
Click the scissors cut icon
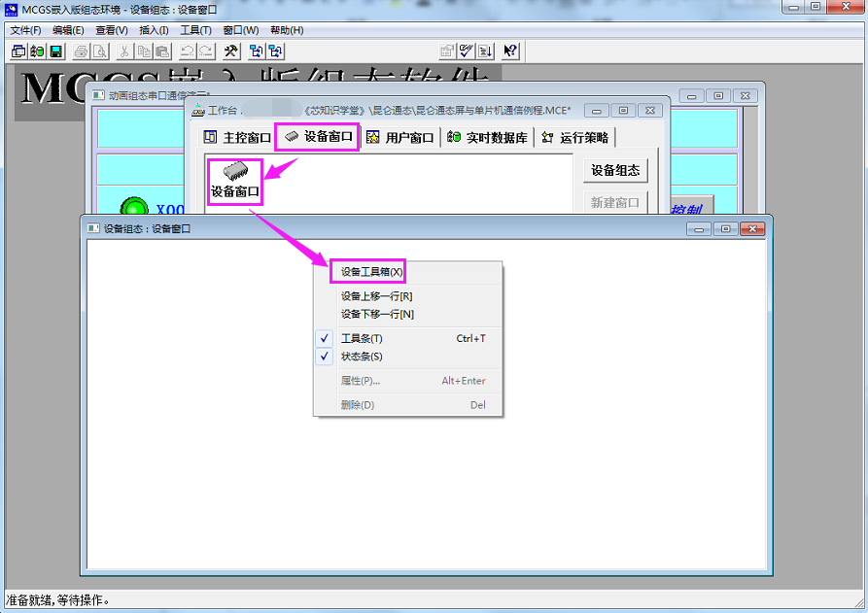pyautogui.click(x=124, y=51)
